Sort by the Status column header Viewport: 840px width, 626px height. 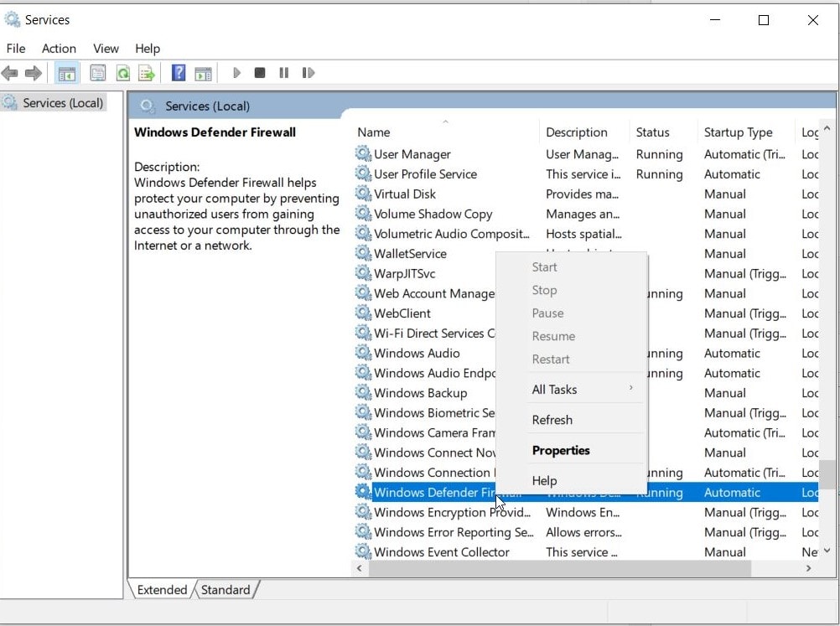[652, 132]
